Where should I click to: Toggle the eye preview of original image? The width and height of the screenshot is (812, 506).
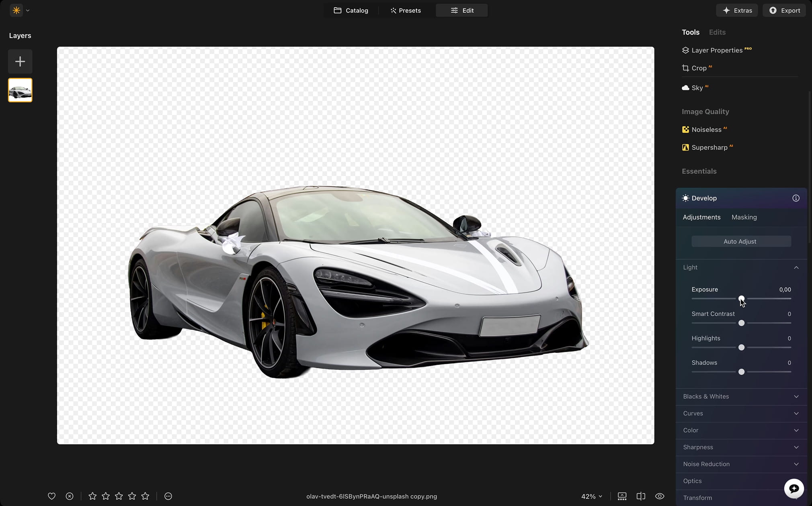[659, 496]
